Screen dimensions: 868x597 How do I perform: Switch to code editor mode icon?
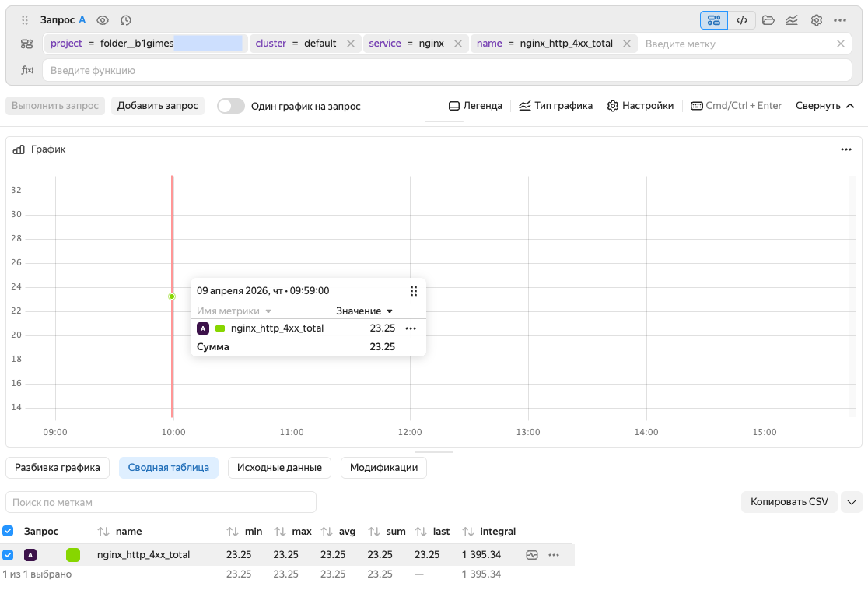click(x=742, y=20)
